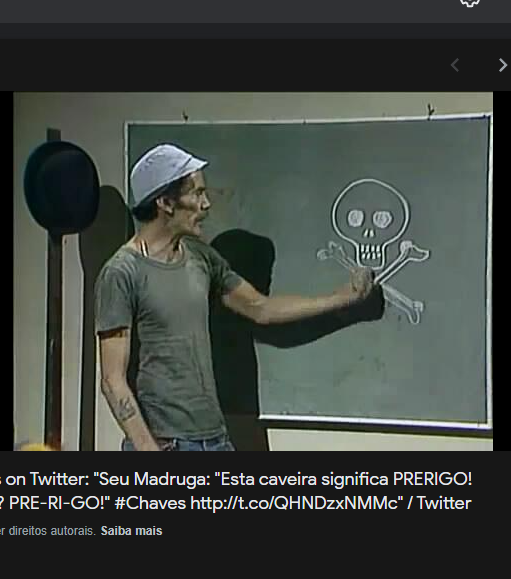Open the preview image of the chalkboard scene

coord(253,271)
